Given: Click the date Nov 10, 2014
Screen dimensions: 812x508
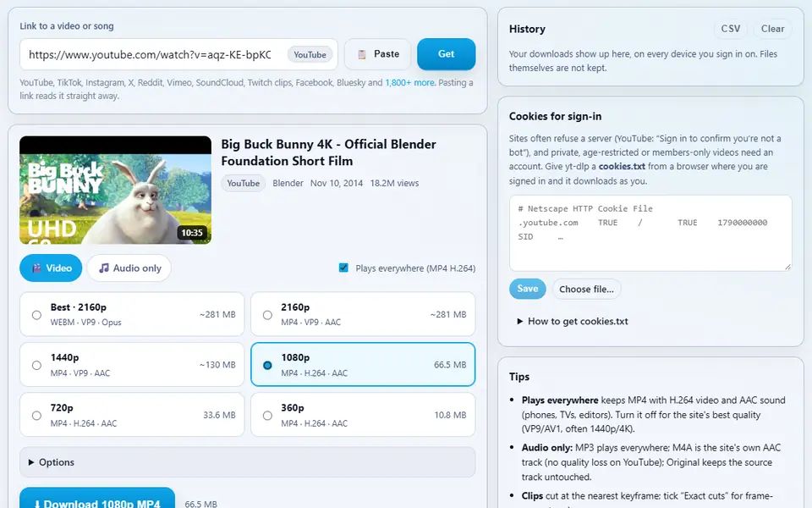Looking at the screenshot, I should click(337, 183).
